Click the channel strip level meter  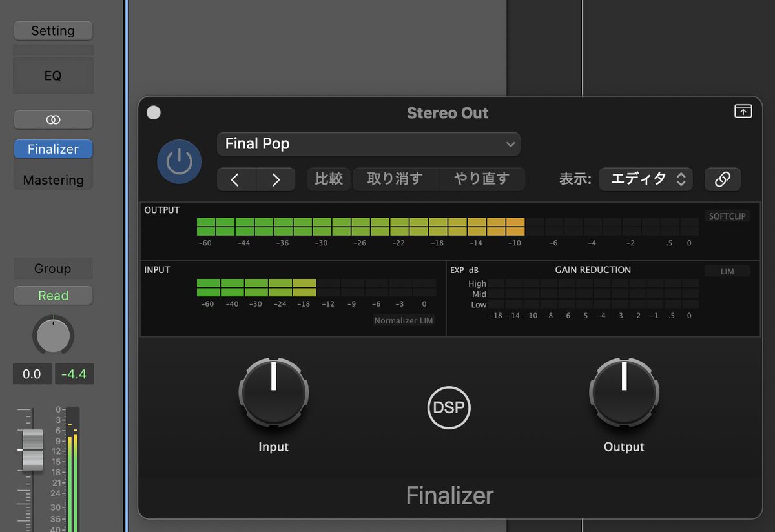73,469
